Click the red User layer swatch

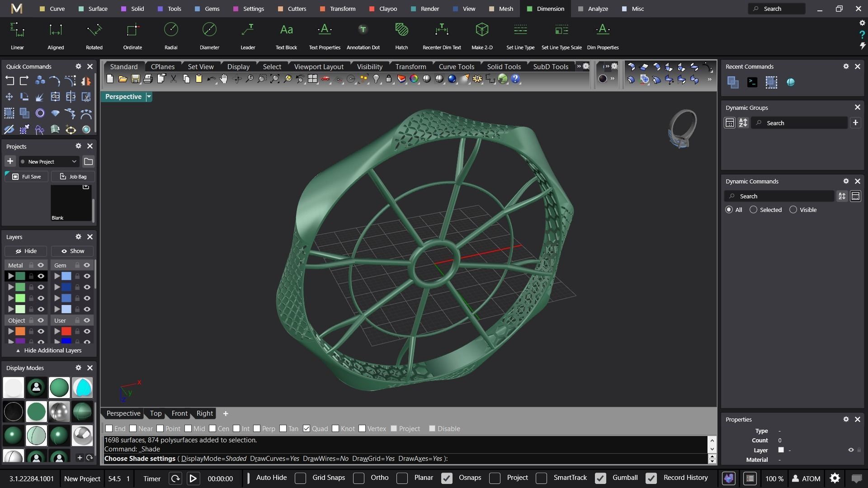click(x=66, y=331)
